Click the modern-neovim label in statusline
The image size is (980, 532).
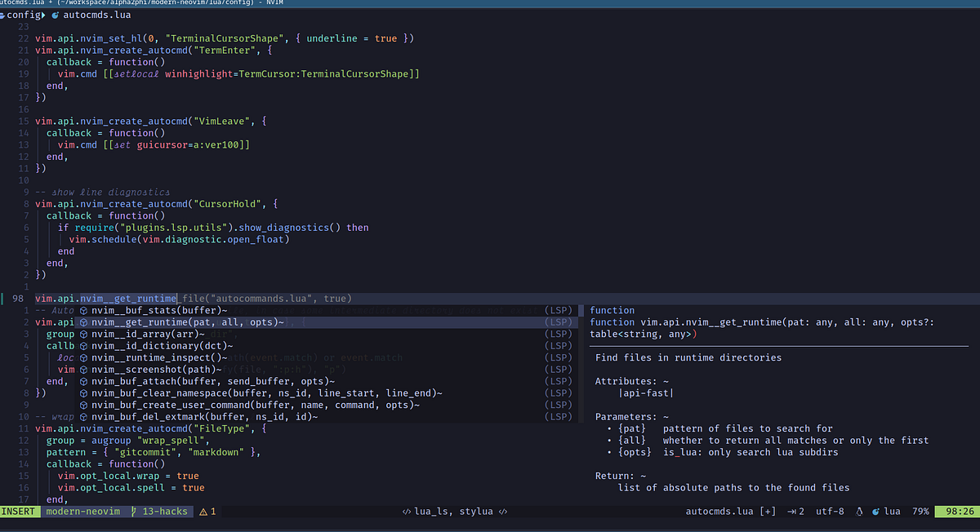[x=82, y=511]
